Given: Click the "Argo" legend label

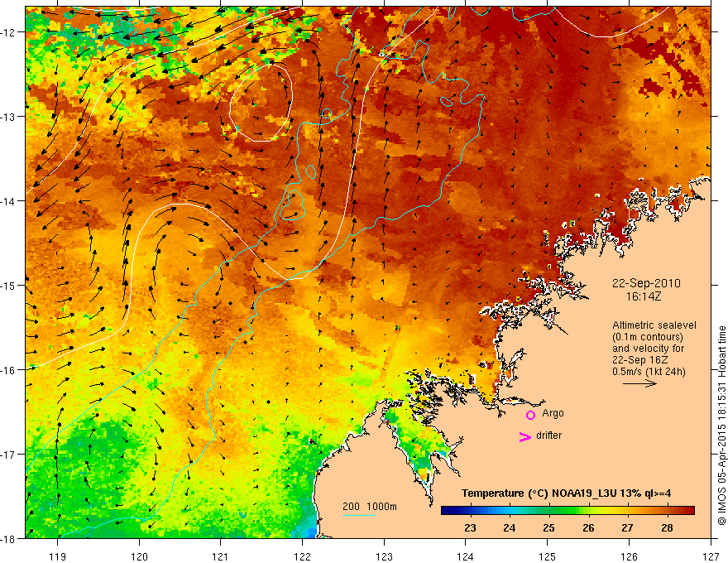Looking at the screenshot, I should pyautogui.click(x=553, y=413).
